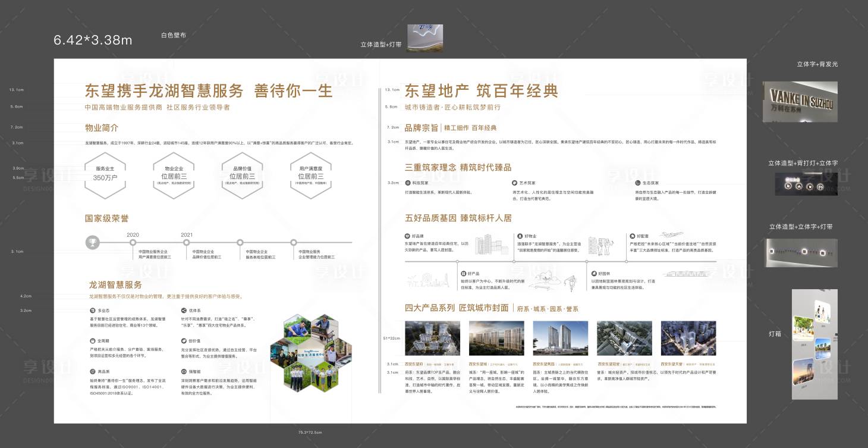This screenshot has width=868, height=448.
Task: Open the 西安东望府 building image
Action: point(432,339)
